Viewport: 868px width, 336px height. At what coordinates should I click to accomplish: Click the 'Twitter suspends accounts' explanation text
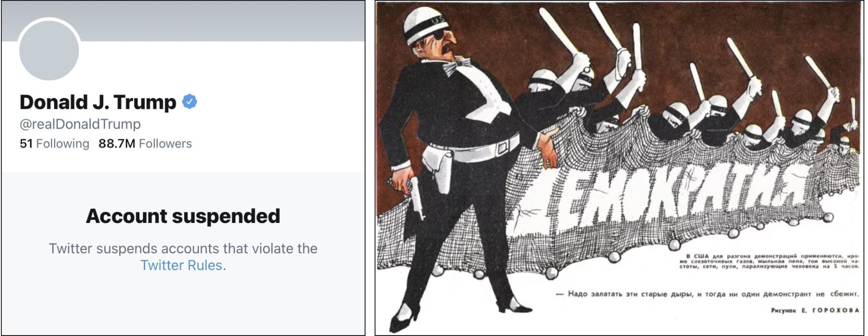click(183, 257)
